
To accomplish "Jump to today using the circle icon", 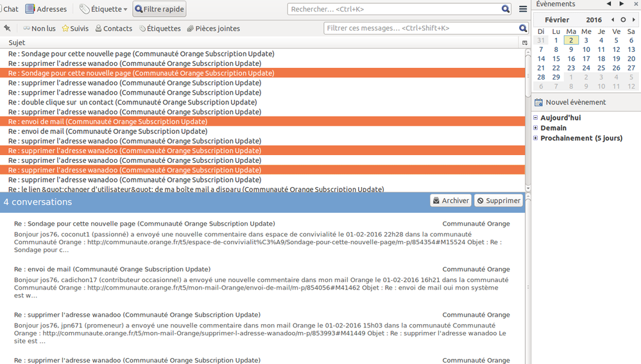I will tap(623, 20).
